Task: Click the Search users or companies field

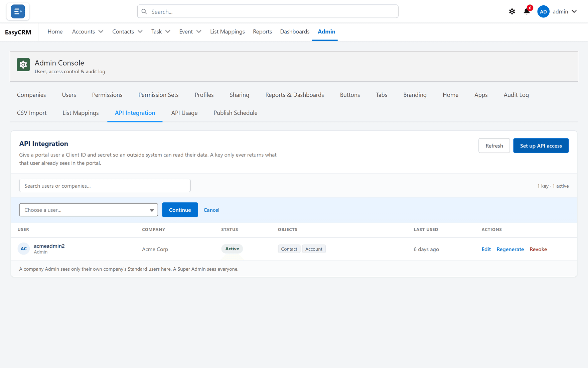Action: click(x=105, y=186)
